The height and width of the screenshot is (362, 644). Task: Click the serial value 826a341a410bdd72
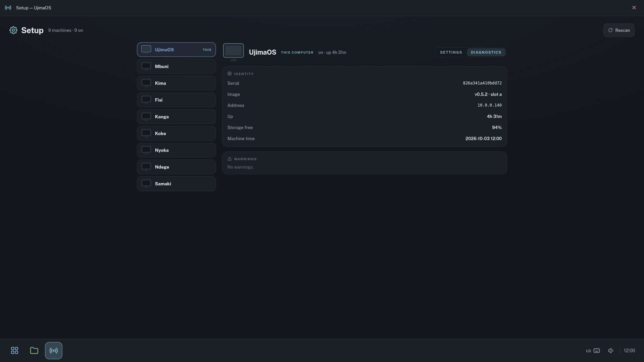(482, 83)
